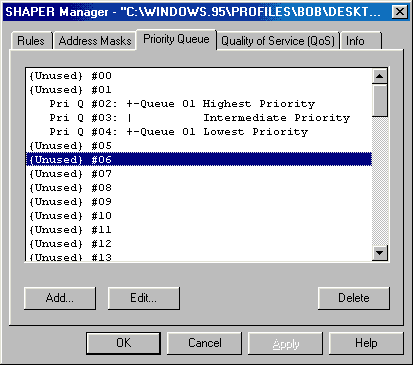Select the {Unused} #09 entry

[199, 202]
